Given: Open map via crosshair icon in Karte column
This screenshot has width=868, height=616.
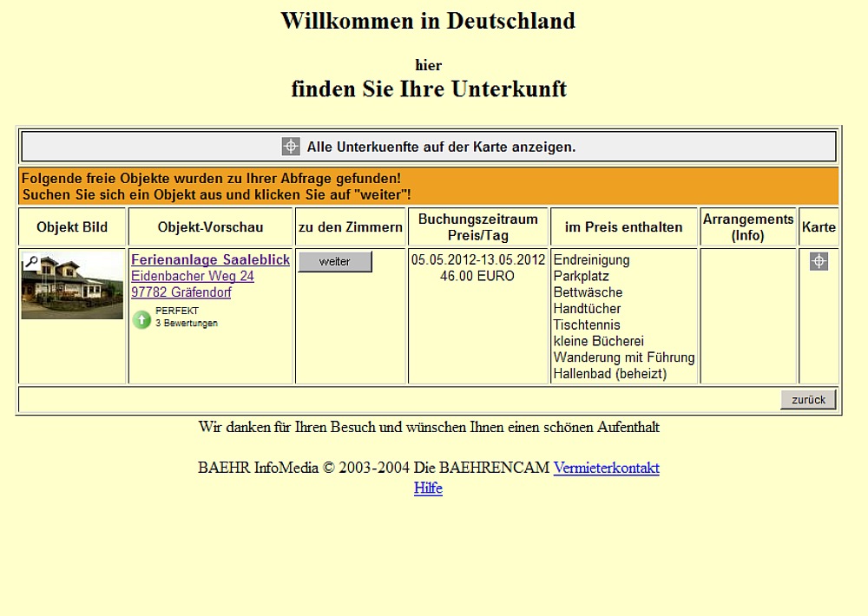Looking at the screenshot, I should pyautogui.click(x=819, y=261).
